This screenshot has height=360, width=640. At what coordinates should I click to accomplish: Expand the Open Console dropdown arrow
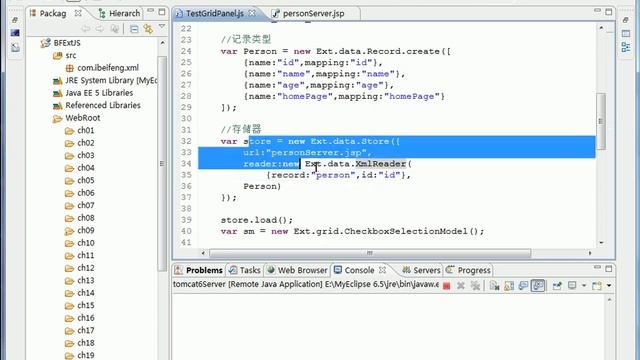(x=609, y=286)
